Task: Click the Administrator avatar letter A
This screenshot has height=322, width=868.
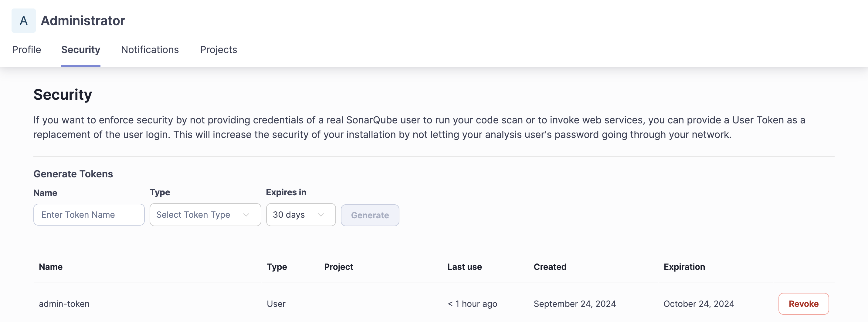Action: pos(23,21)
